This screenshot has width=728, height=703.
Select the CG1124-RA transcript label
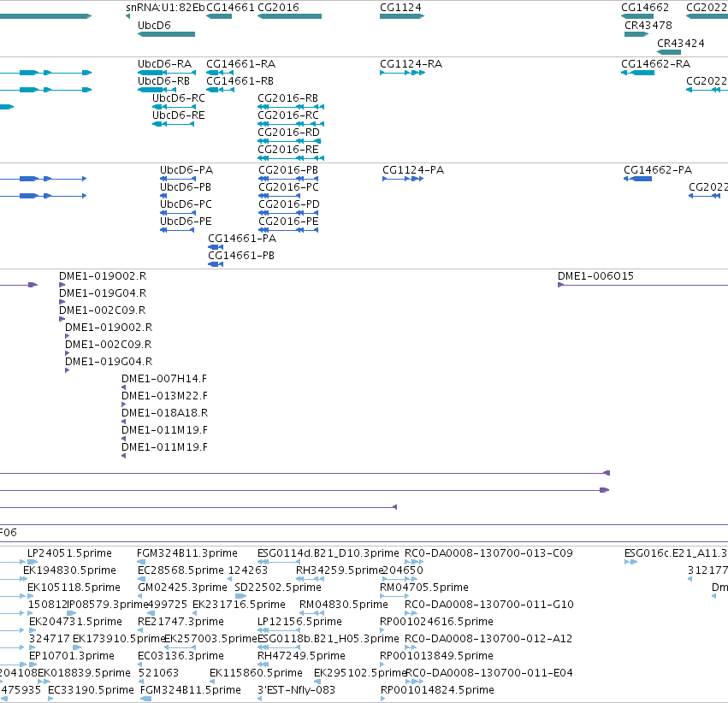pos(411,64)
